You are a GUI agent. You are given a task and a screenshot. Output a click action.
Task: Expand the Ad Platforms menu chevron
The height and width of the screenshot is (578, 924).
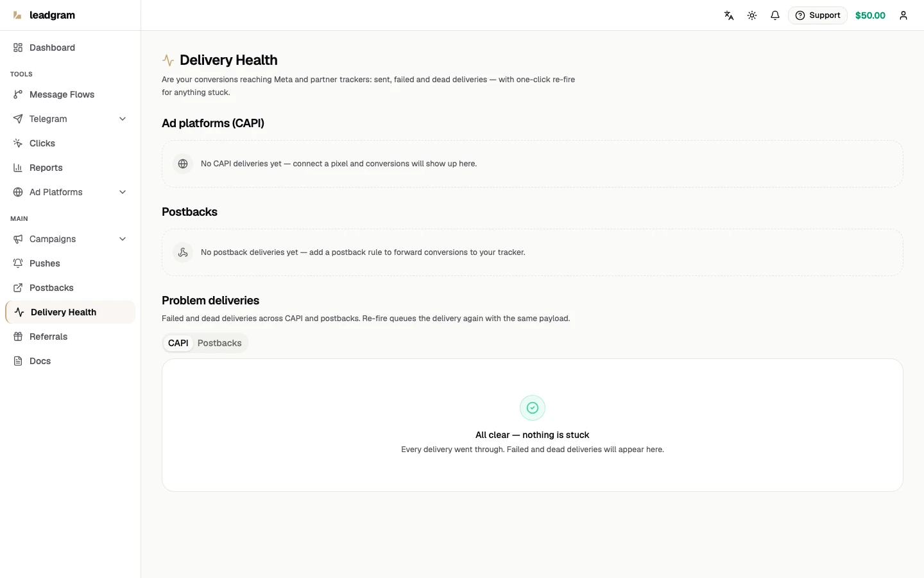point(123,192)
